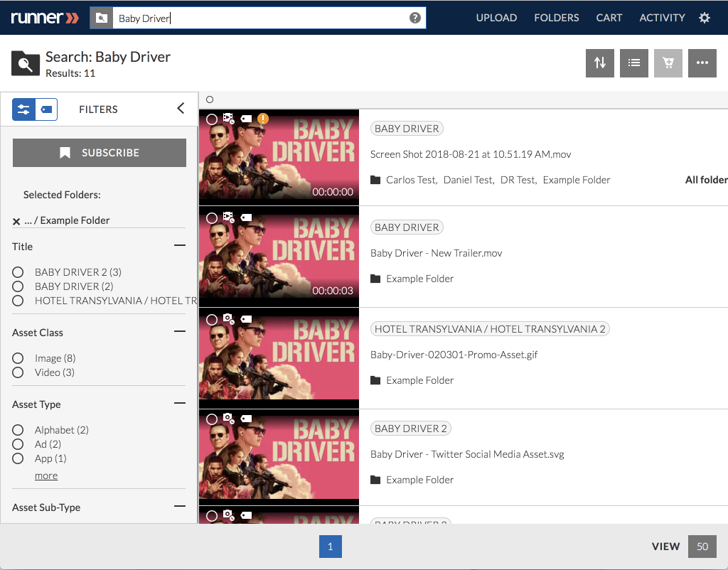The height and width of the screenshot is (570, 728).
Task: Click folder icon in Promo-Asset gif row
Action: 375,380
